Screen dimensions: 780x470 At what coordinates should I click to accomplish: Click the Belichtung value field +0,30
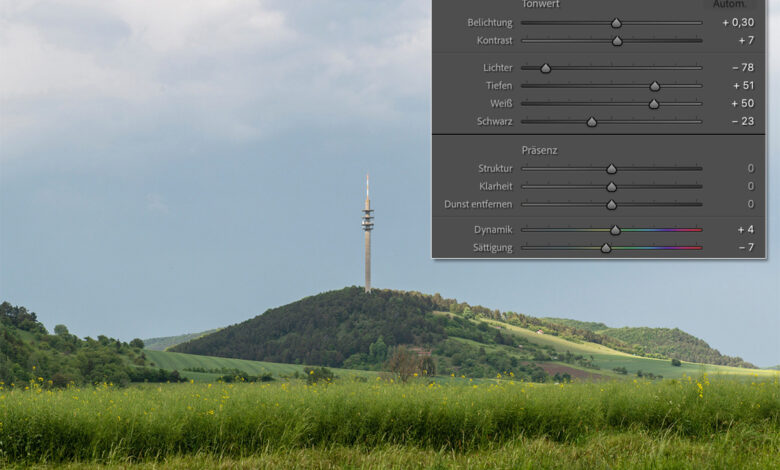point(738,22)
